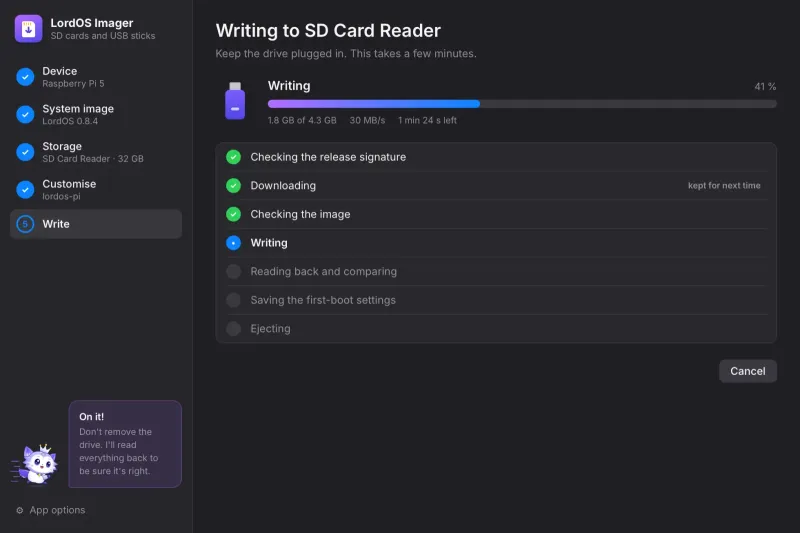Click 'Checking the release signature' row text

pos(328,157)
